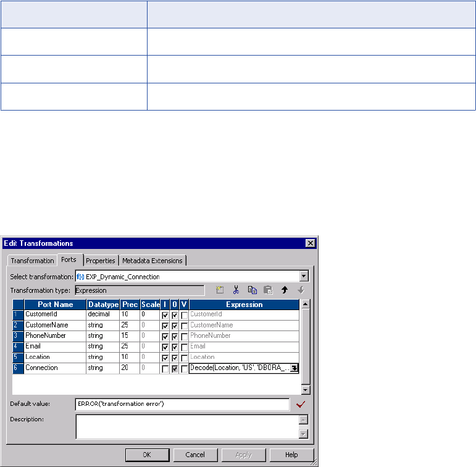
Task: Click the fx icon beside EXP_Dynamic_Connection
Action: tap(80, 277)
